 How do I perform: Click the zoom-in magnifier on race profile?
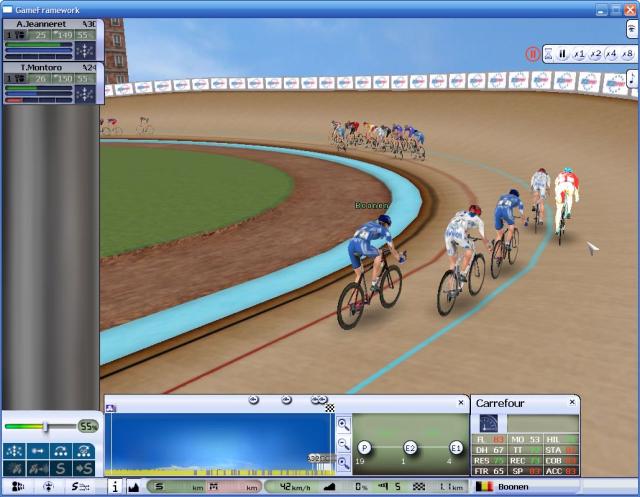(x=344, y=424)
